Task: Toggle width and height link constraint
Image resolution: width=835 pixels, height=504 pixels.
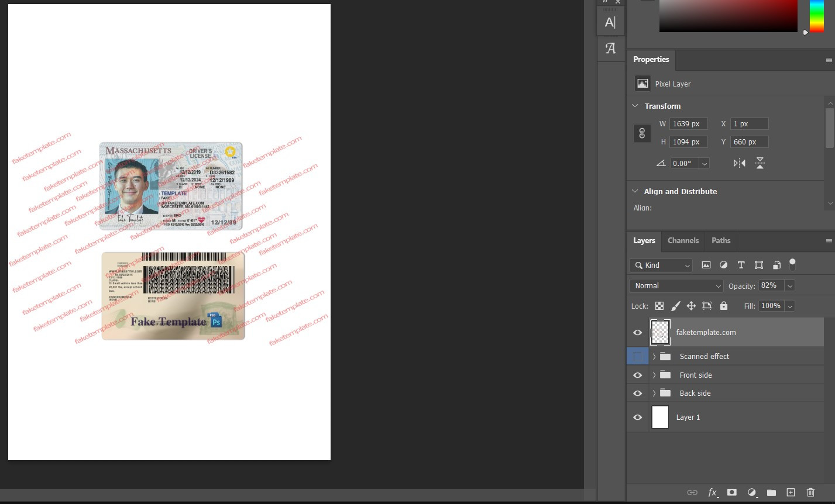Action: point(642,133)
